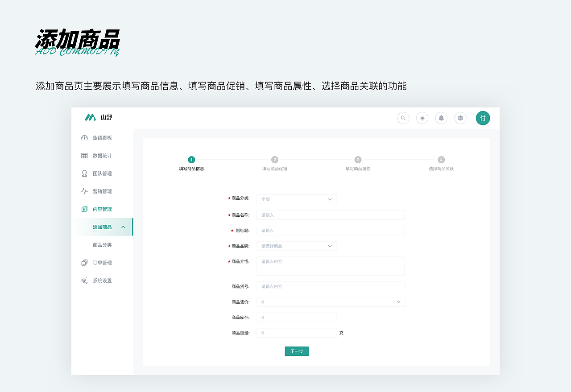Click the 克 unit label
The width and height of the screenshot is (571, 392).
click(x=341, y=333)
